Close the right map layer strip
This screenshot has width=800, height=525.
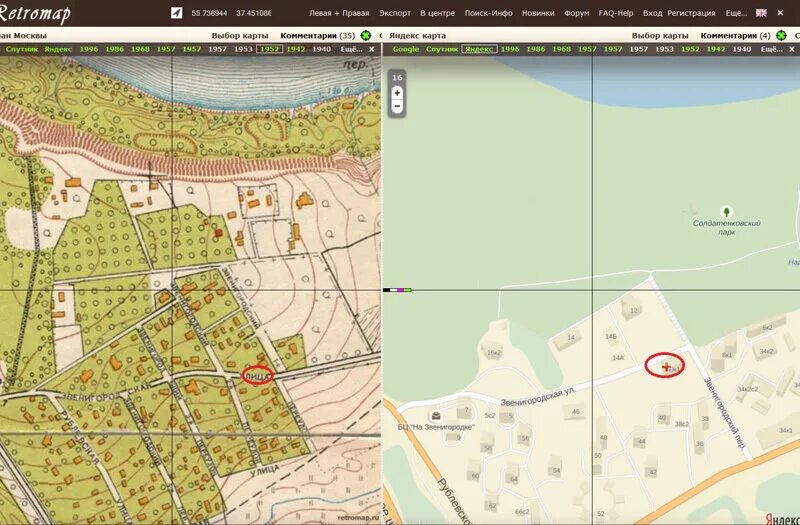(792, 49)
